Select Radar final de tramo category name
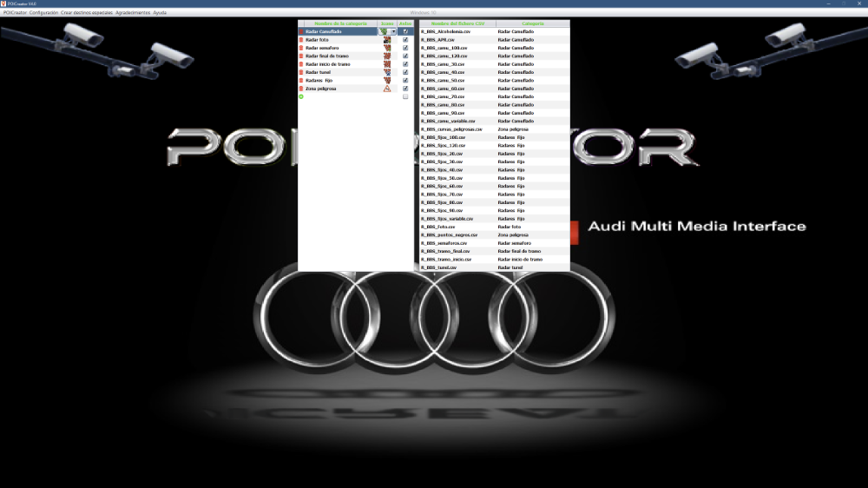868x488 pixels. click(x=327, y=56)
